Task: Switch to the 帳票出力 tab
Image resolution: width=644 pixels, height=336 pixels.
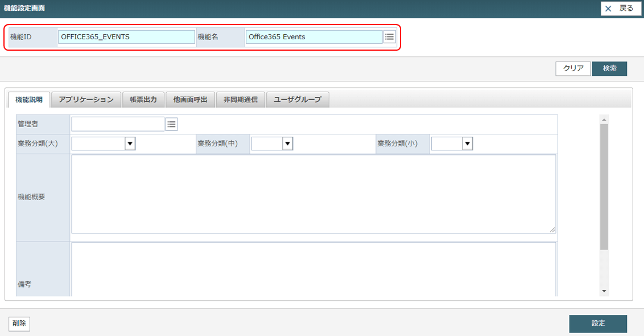Action: 143,100
